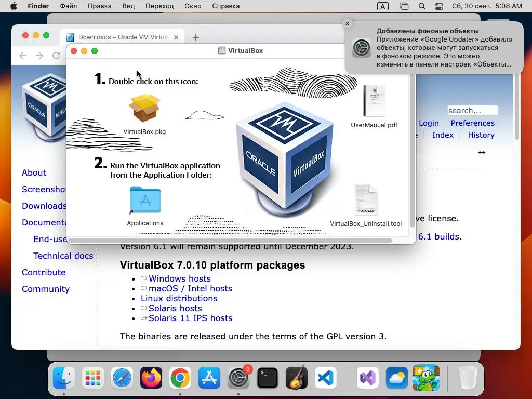Open the UserManual.pdf file icon
The width and height of the screenshot is (532, 399).
coord(374,101)
